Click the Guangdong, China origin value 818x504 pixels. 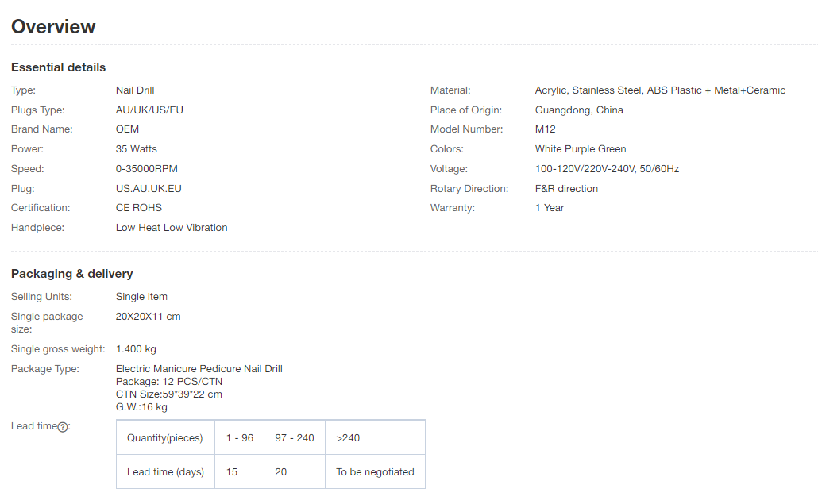pyautogui.click(x=579, y=110)
